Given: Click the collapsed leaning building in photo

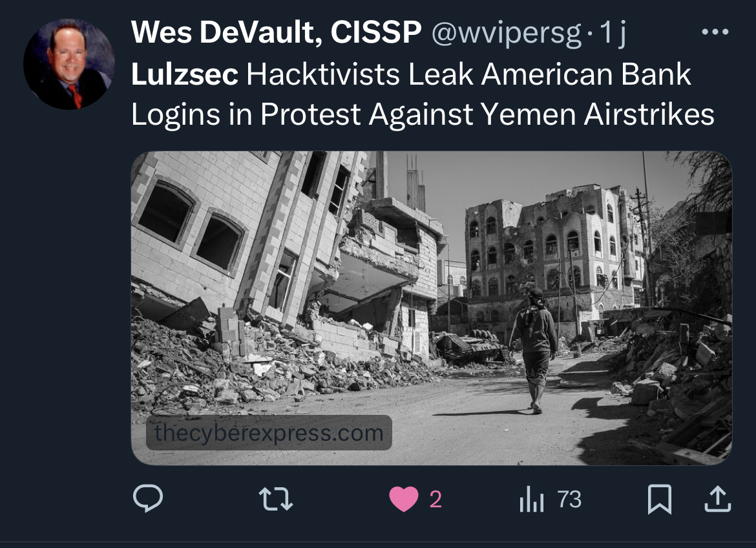Looking at the screenshot, I should 251,241.
